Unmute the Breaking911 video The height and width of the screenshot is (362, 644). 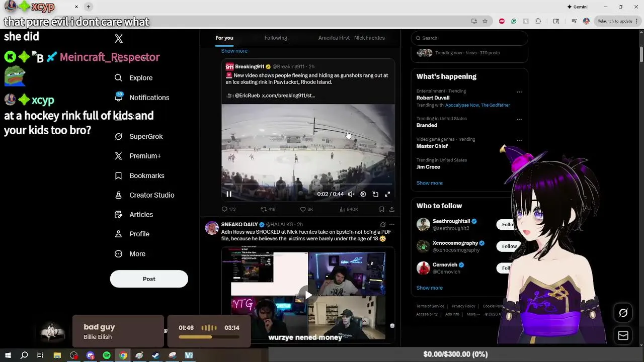point(351,194)
